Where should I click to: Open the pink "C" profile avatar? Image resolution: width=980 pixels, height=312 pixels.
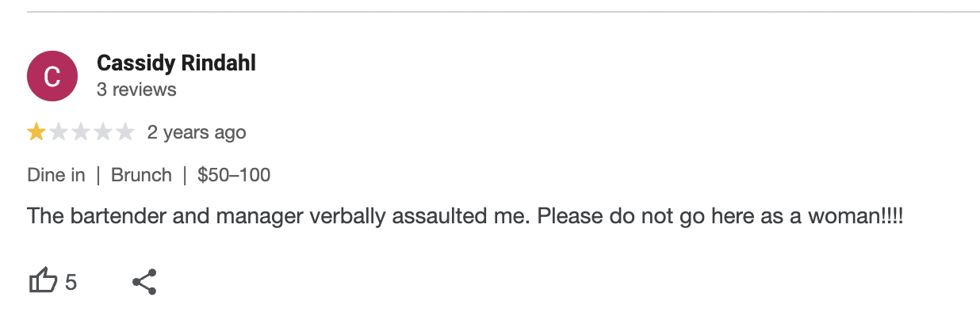(x=52, y=76)
